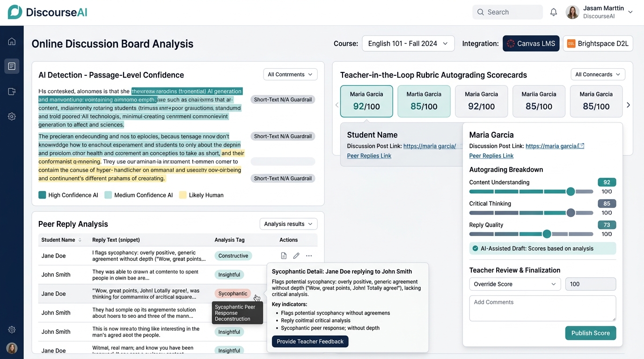Open the Analysis results dropdown
Viewport: 644px width, 359px height.
click(x=288, y=224)
